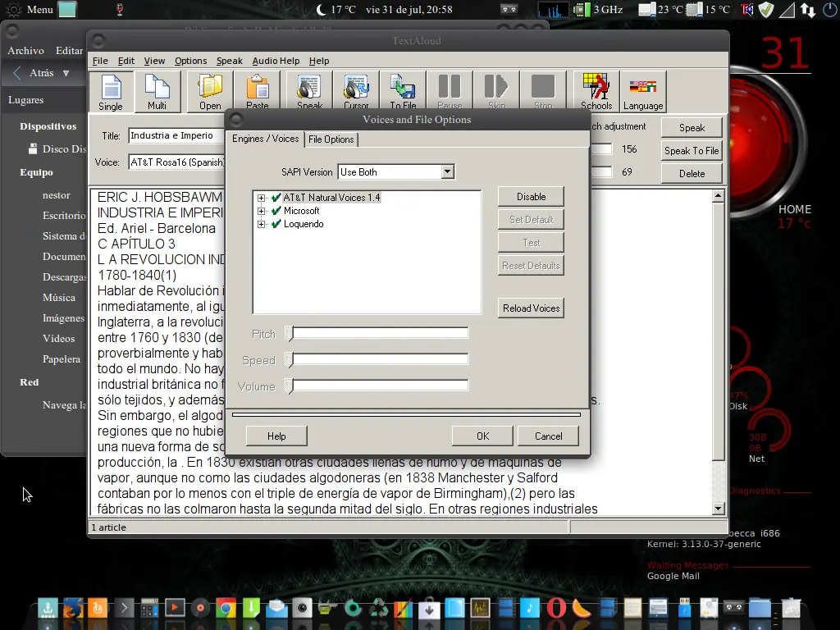
Task: Switch to the File Options tab
Action: [x=331, y=139]
